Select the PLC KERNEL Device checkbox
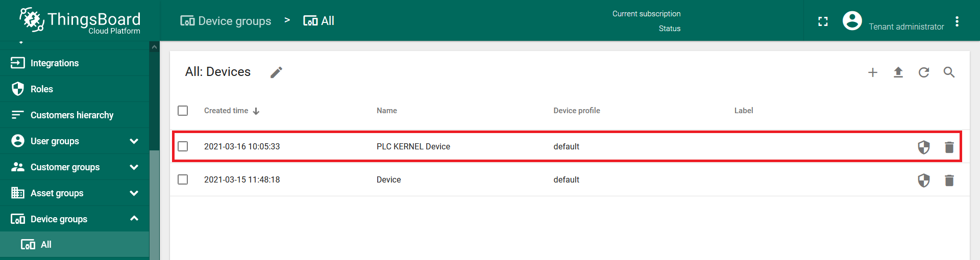Screen dimensions: 980x260 pos(183,146)
